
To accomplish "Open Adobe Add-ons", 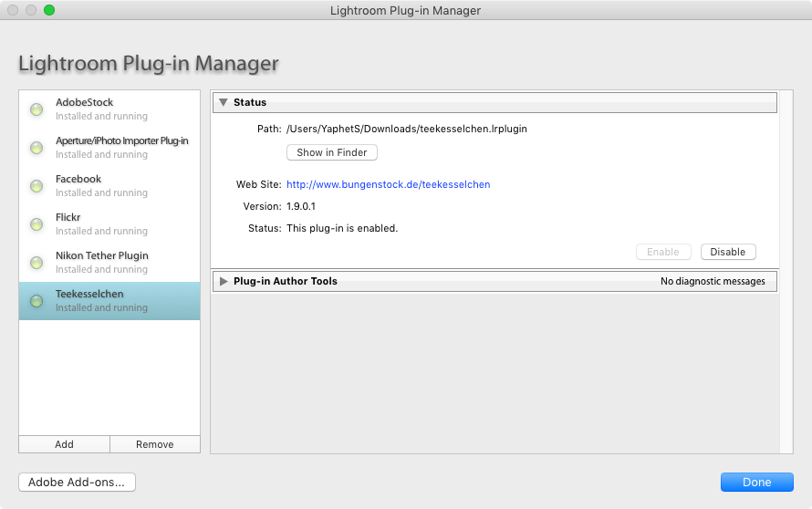I will [77, 482].
